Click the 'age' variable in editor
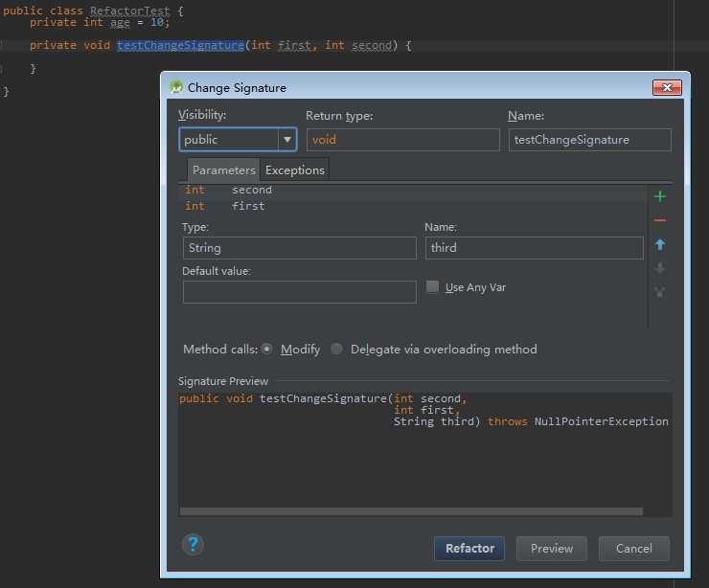The height and width of the screenshot is (588, 709). [x=120, y=23]
